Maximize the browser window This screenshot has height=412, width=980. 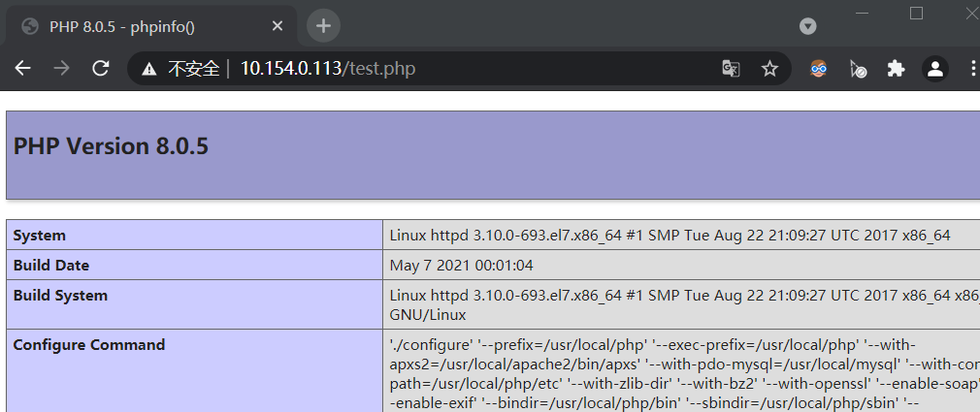click(916, 14)
